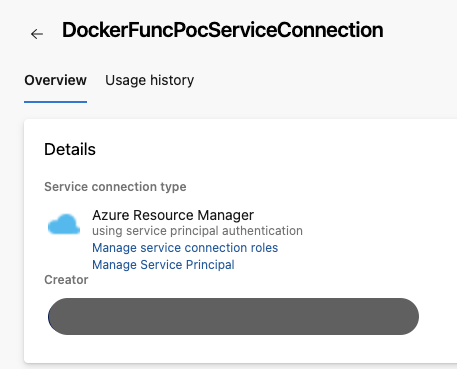Click the rounded left end of creator pill
This screenshot has width=457, height=369.
tap(58, 316)
